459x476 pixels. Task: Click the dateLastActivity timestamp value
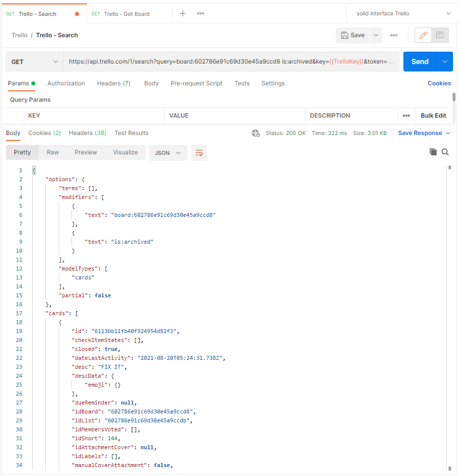click(180, 358)
